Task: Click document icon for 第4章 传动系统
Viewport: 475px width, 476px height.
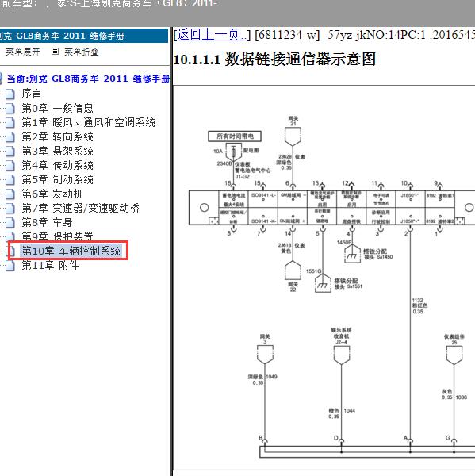Action: pos(10,166)
